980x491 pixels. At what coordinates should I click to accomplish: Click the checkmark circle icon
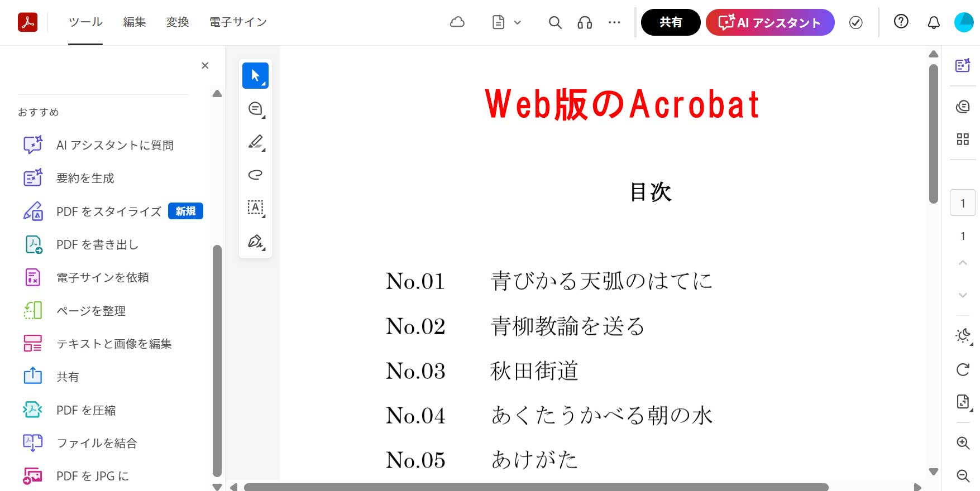(x=855, y=22)
